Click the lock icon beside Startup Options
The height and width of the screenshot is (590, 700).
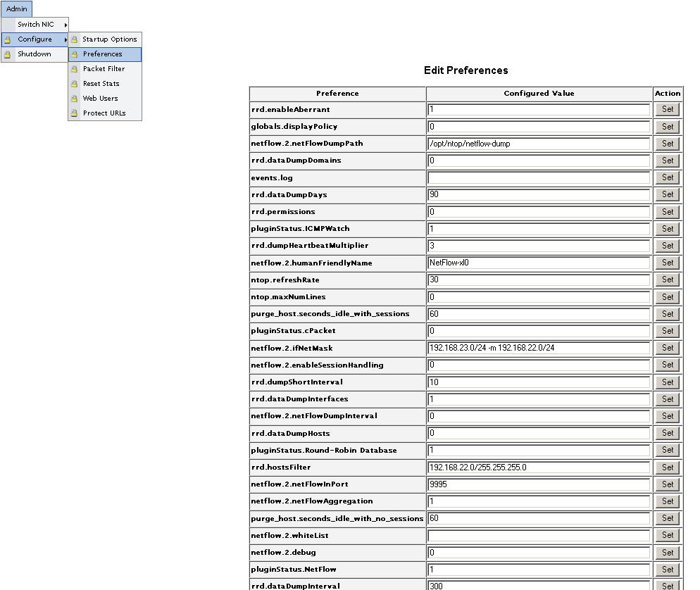74,39
